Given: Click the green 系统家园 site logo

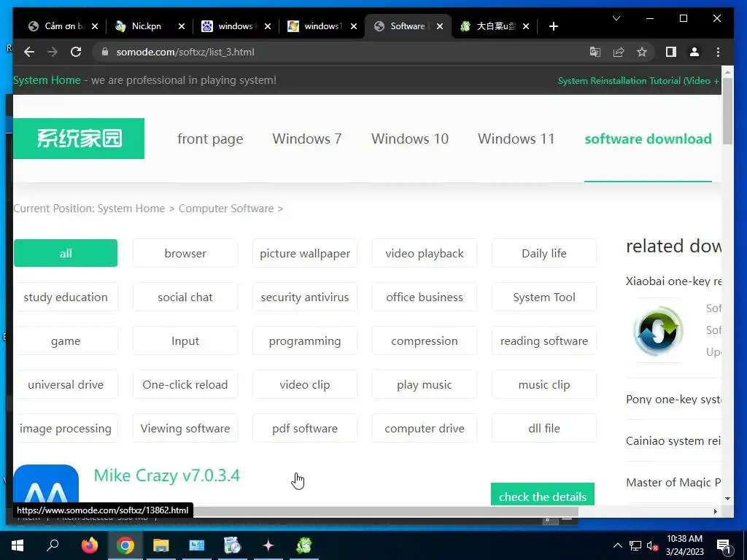Looking at the screenshot, I should (79, 139).
